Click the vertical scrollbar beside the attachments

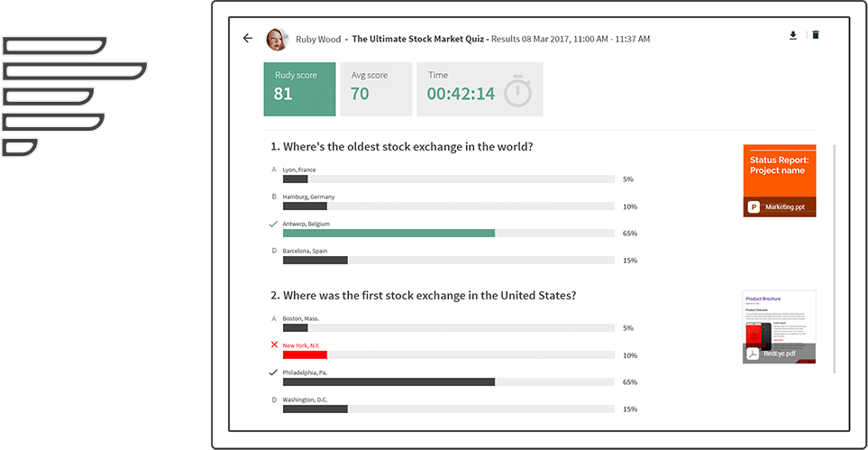click(x=834, y=258)
